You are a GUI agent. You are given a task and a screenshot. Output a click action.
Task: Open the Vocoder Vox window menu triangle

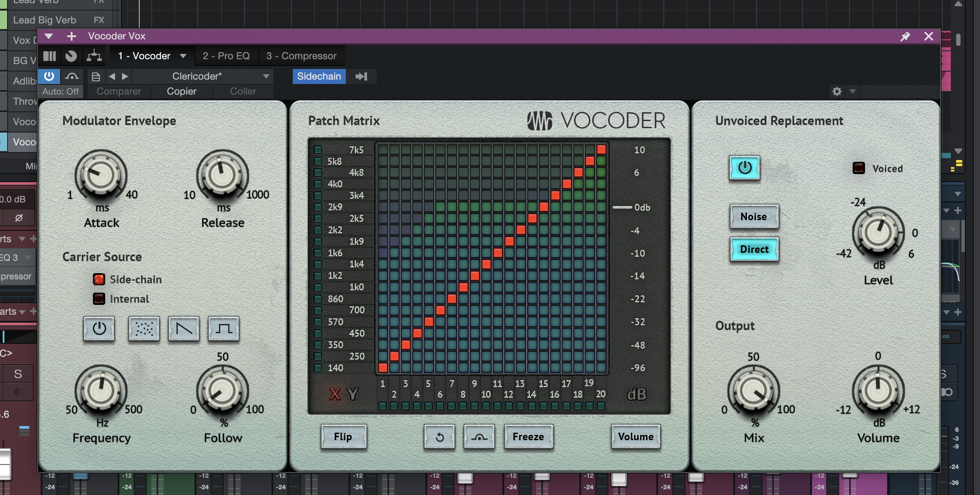click(x=49, y=36)
